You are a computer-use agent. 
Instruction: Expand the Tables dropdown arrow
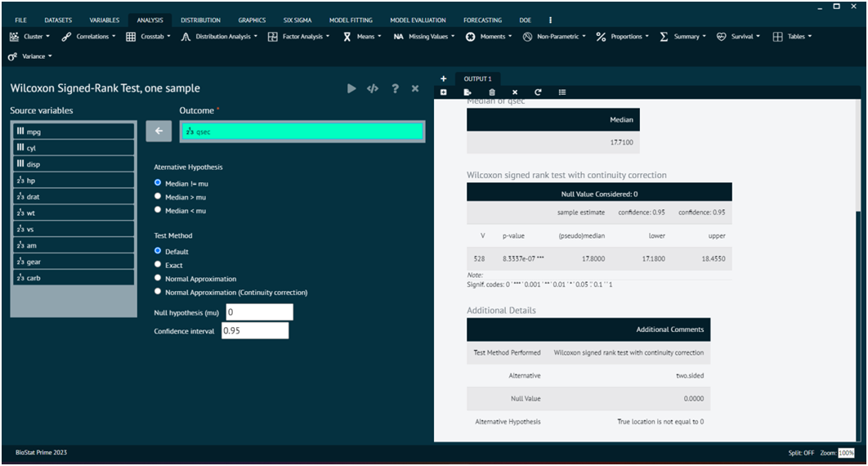[x=810, y=37]
